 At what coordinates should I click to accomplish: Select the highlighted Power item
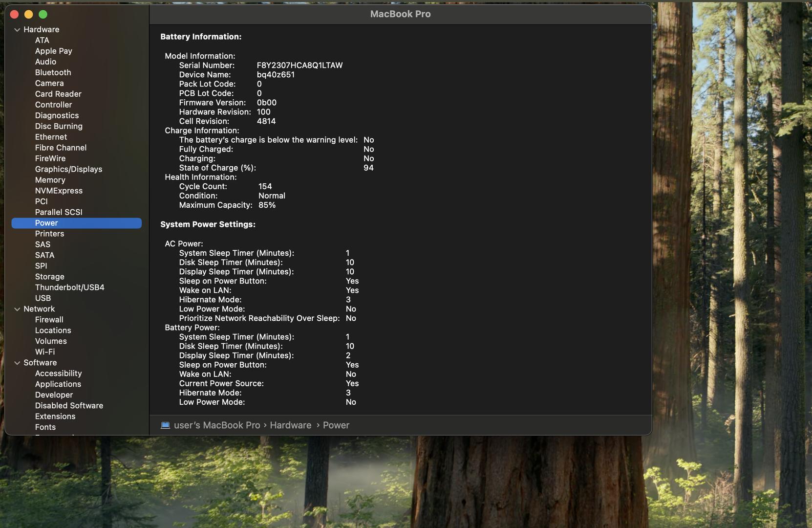point(76,223)
